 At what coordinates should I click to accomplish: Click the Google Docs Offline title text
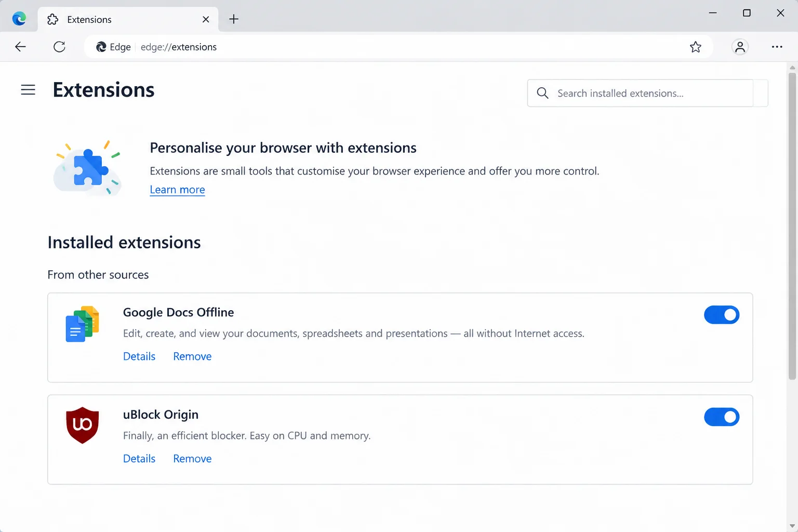tap(178, 312)
